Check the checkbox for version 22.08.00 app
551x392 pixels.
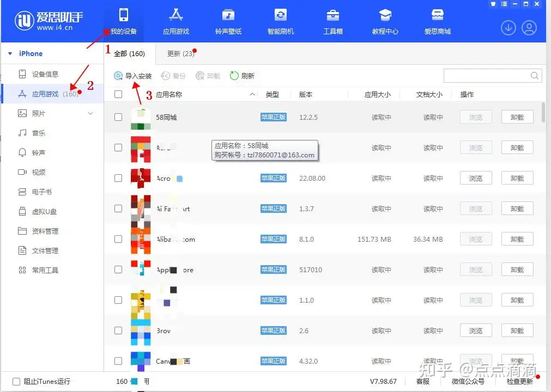coord(118,178)
